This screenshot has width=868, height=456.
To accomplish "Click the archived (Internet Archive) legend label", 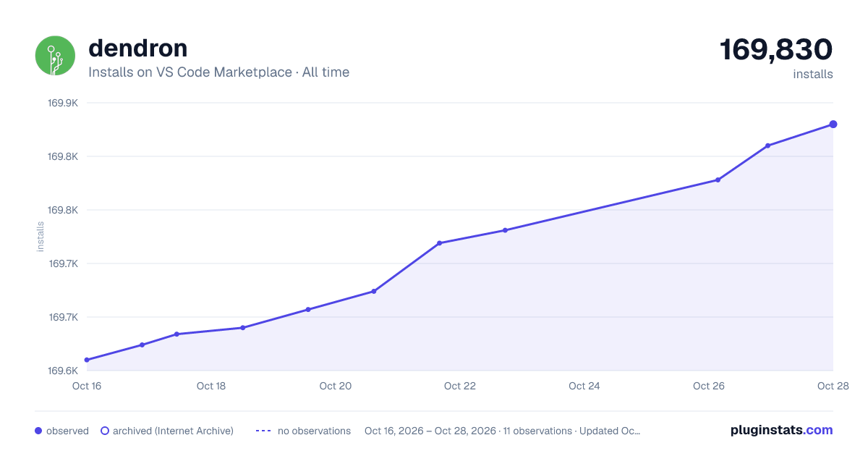I will 173,431.
